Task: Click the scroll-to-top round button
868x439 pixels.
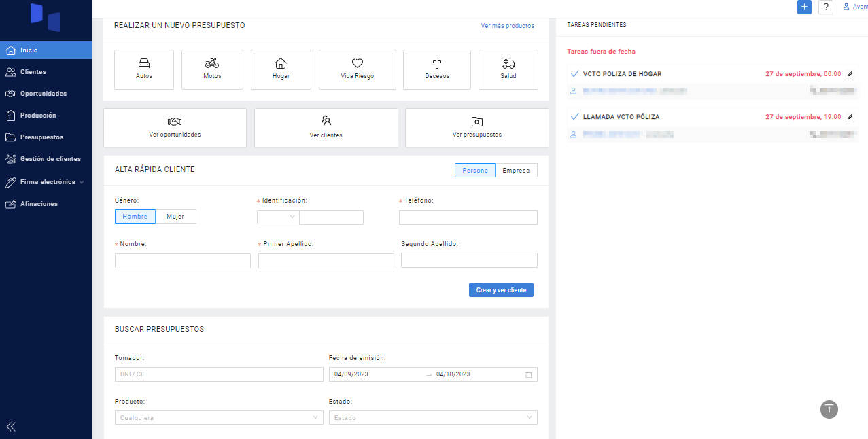Action: tap(829, 409)
